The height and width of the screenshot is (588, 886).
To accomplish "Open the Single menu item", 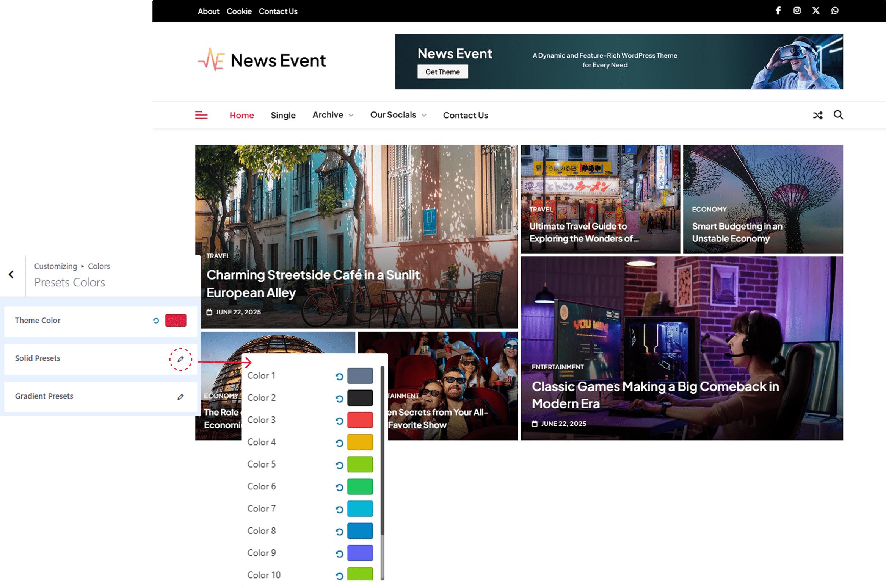I will tap(283, 115).
